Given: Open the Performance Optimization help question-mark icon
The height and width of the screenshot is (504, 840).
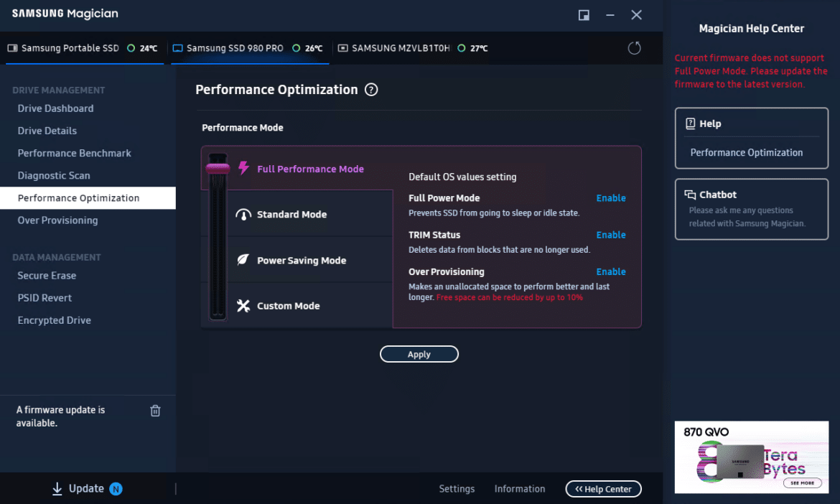Looking at the screenshot, I should pos(371,90).
